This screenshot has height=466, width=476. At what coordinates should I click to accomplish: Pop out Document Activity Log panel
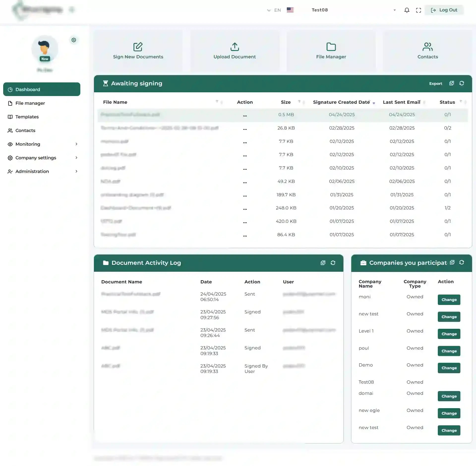coord(323,263)
